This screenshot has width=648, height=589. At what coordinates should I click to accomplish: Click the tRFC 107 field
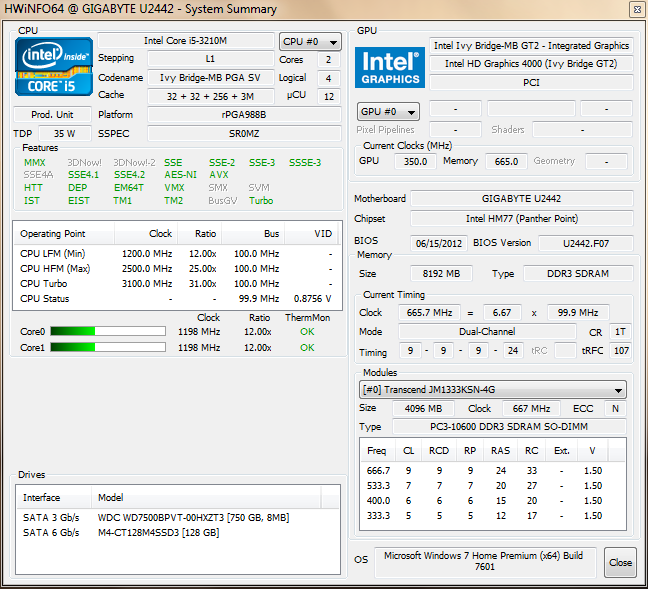tap(621, 351)
